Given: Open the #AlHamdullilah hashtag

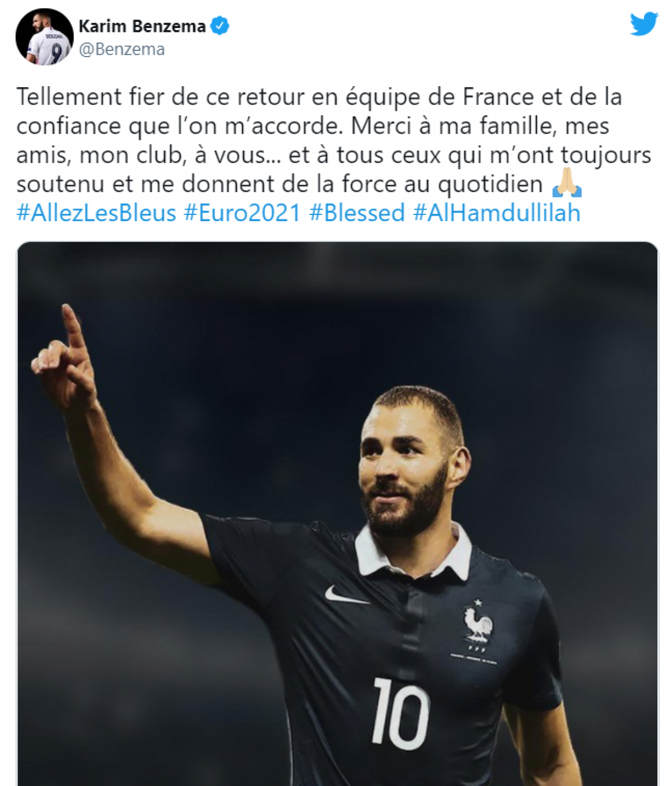Looking at the screenshot, I should [496, 213].
